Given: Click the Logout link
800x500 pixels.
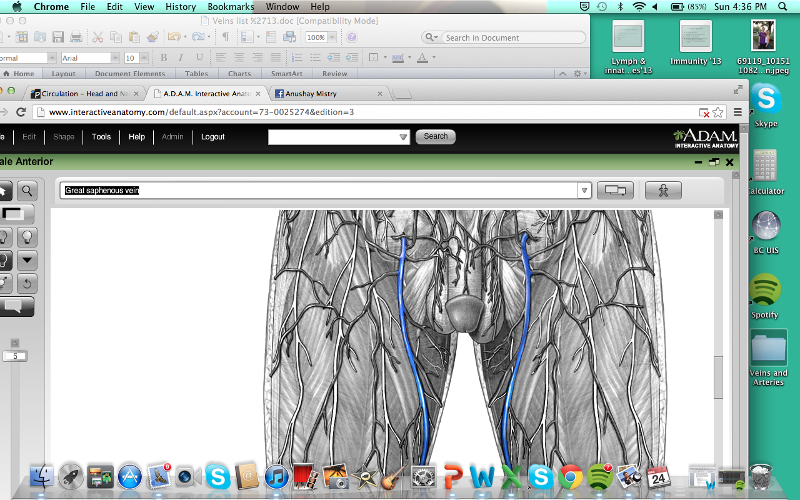Looking at the screenshot, I should point(212,137).
